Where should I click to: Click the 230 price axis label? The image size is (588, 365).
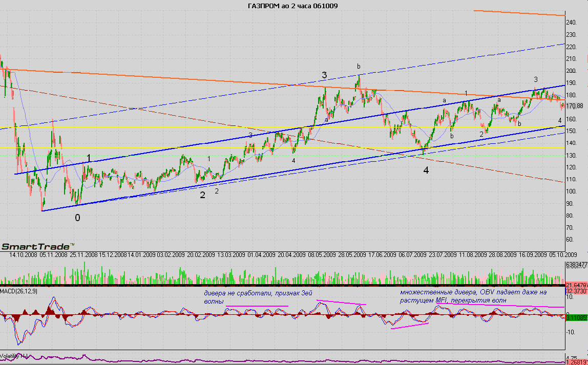(x=572, y=35)
